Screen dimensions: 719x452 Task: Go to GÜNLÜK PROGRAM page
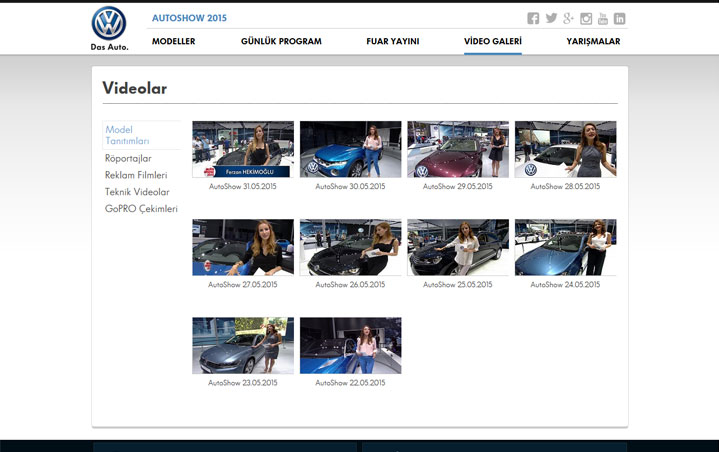click(281, 41)
